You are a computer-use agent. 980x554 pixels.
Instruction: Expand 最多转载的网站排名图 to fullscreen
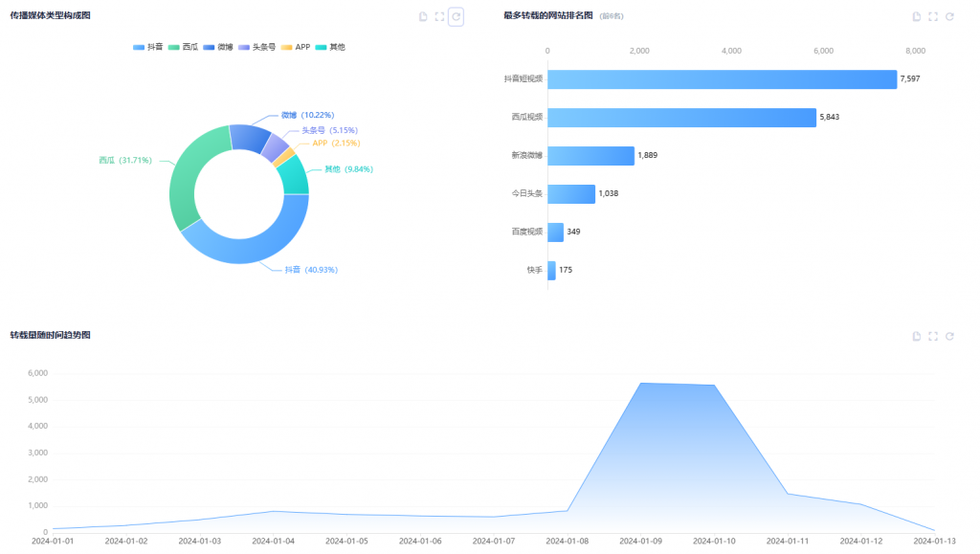click(x=933, y=16)
